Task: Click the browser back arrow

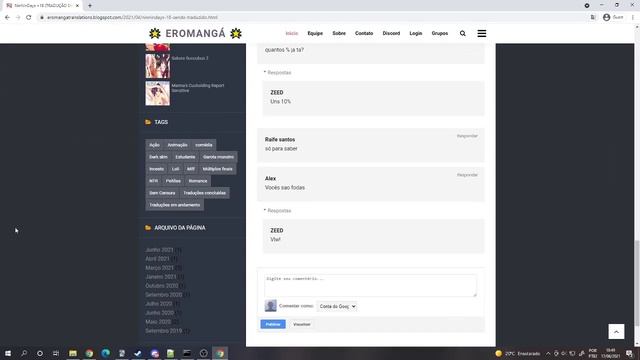Action: (x=7, y=18)
